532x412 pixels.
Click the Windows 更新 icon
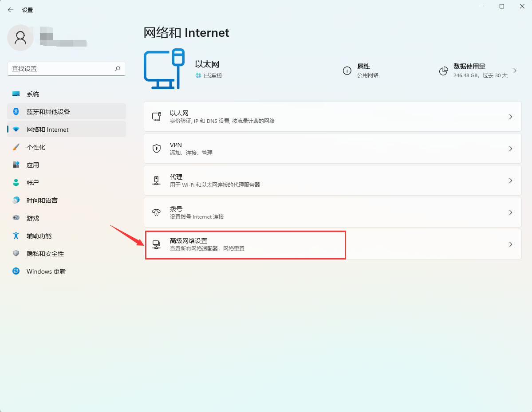[16, 271]
